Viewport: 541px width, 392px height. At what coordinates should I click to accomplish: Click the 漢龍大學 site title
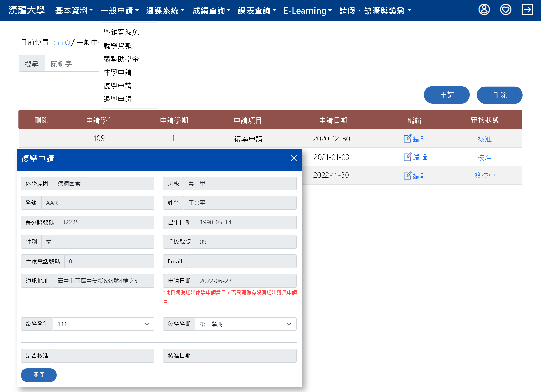pyautogui.click(x=27, y=10)
